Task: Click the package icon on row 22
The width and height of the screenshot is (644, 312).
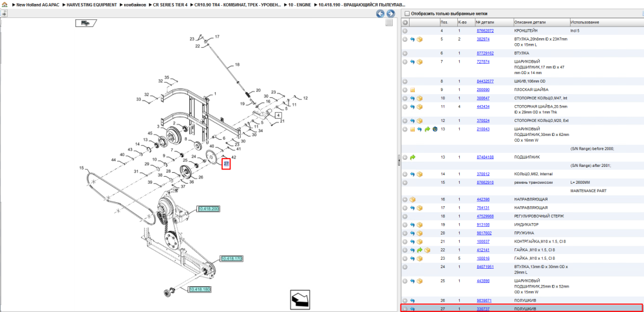Action: click(427, 250)
